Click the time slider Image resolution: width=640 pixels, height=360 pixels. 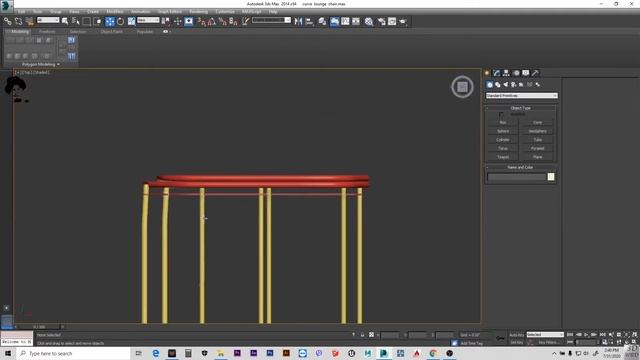click(39, 327)
